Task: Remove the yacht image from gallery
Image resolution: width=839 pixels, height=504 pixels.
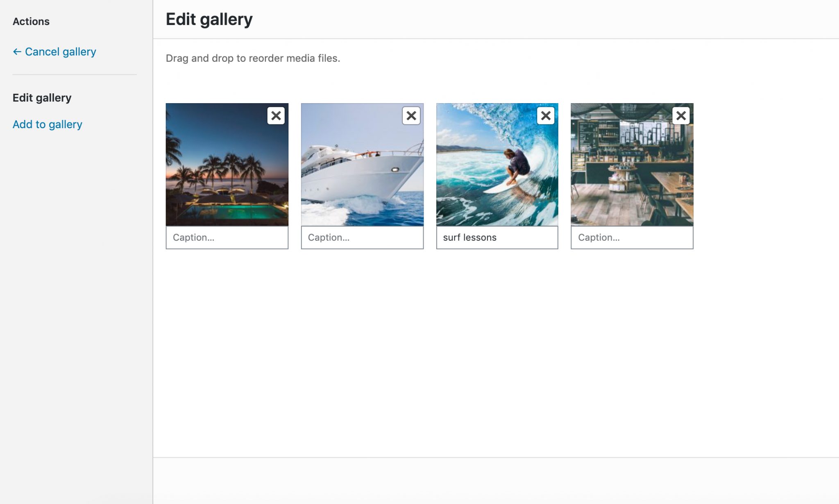Action: click(x=411, y=115)
